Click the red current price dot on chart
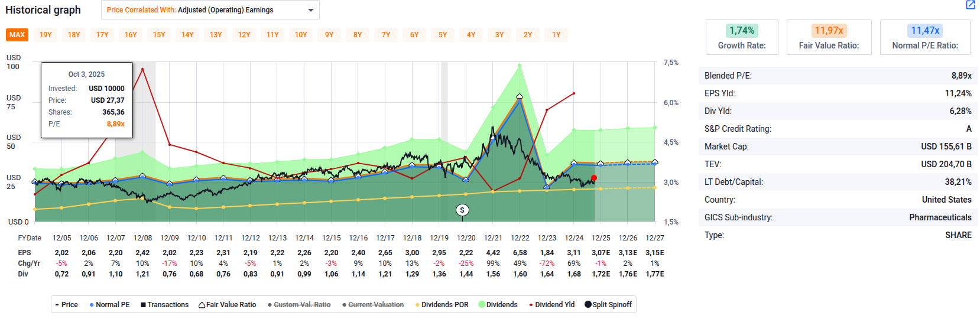The image size is (980, 319). (x=594, y=178)
